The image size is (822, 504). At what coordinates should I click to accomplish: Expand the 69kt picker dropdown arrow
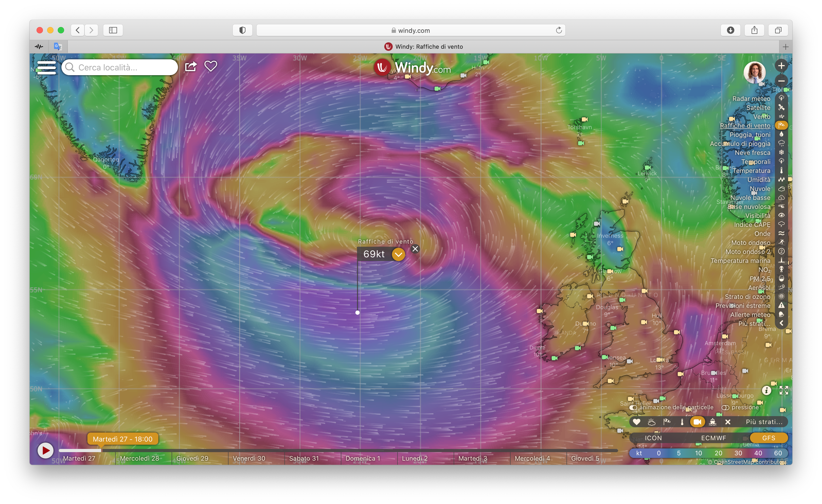pos(398,254)
